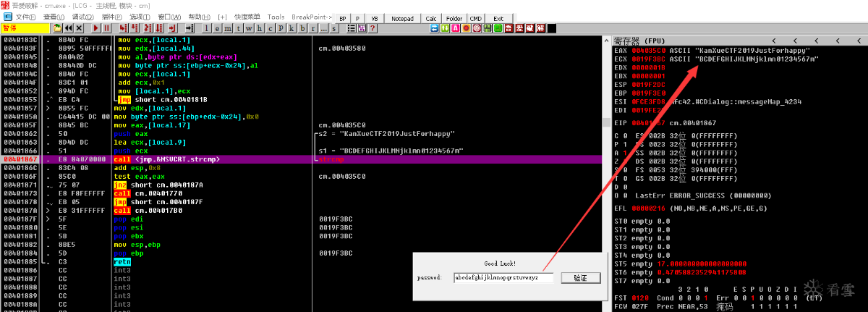
Task: Select the retn instruction at 00401885
Action: [x=122, y=262]
